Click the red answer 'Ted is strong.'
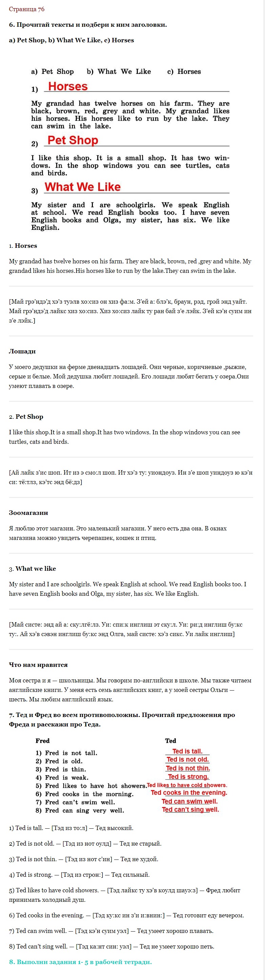Viewport: 265px width, 980px height. 188,777
